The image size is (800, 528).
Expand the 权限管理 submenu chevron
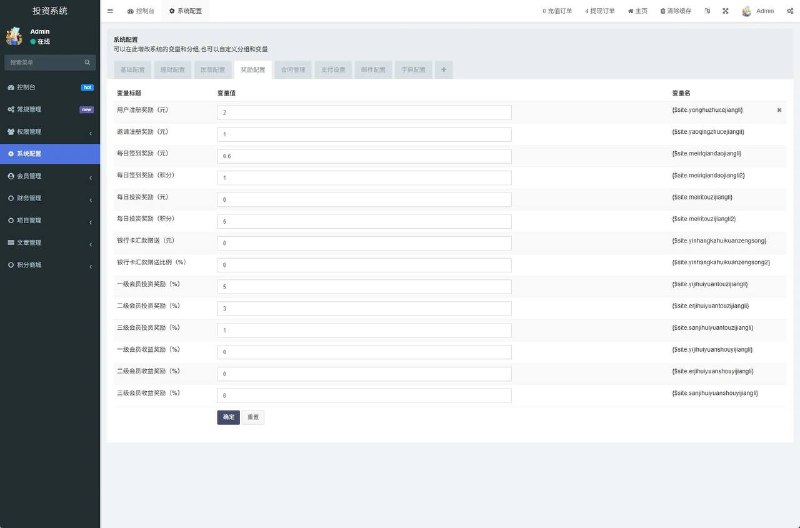click(x=91, y=133)
